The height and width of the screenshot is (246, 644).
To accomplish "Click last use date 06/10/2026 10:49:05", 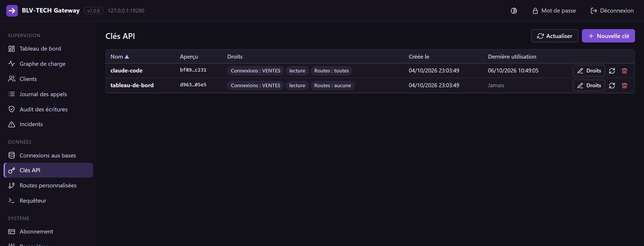I will click(x=513, y=71).
